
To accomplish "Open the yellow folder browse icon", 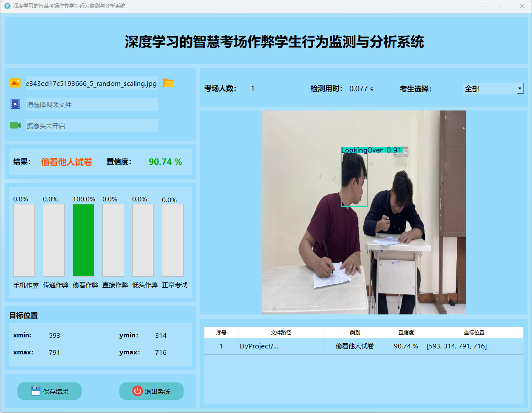I will pyautogui.click(x=169, y=83).
